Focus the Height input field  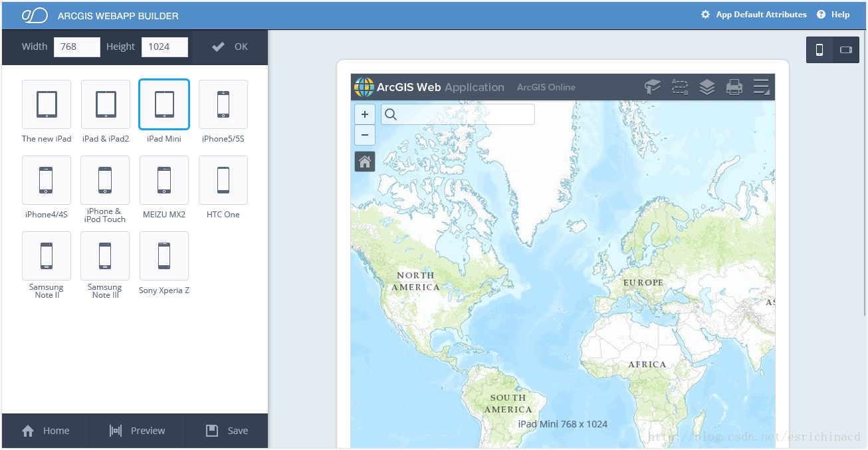165,47
